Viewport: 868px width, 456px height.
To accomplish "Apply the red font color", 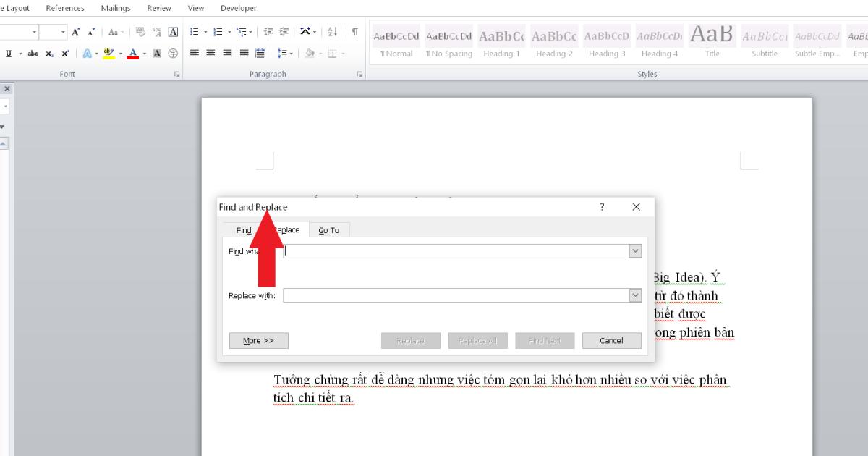I will tap(132, 54).
